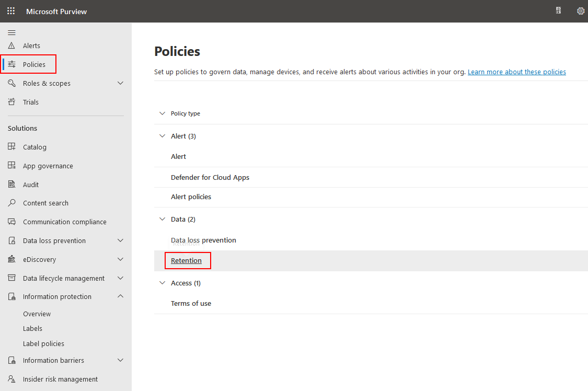Open the app launcher waffle icon
588x391 pixels.
(x=11, y=11)
